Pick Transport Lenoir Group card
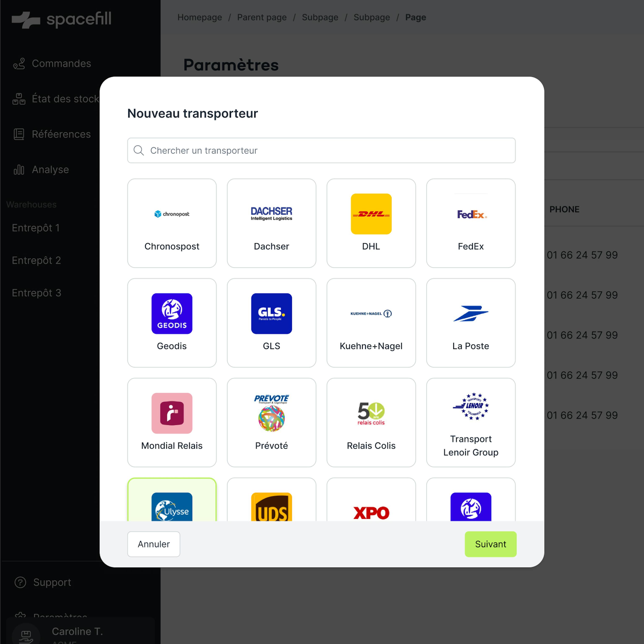644x644 pixels. click(470, 422)
